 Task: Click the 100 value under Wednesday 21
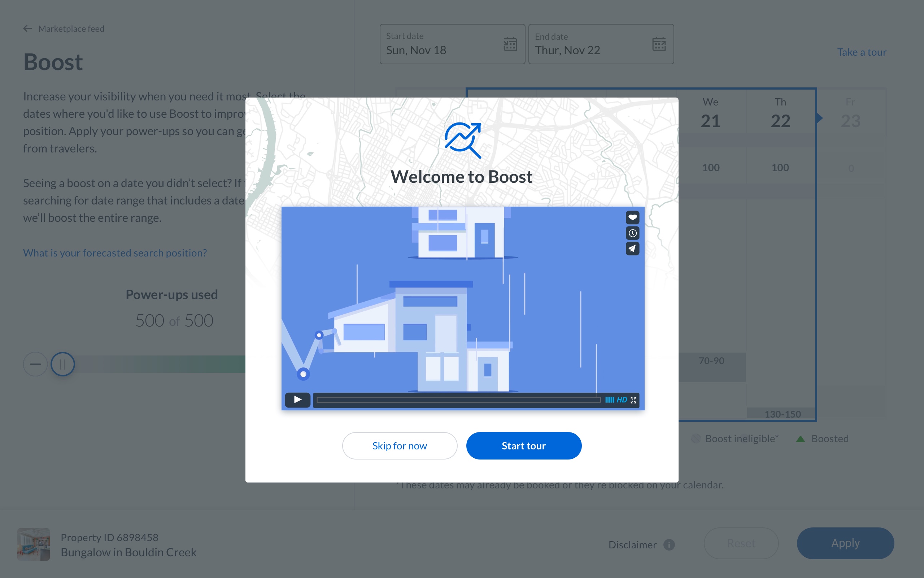[x=711, y=167]
